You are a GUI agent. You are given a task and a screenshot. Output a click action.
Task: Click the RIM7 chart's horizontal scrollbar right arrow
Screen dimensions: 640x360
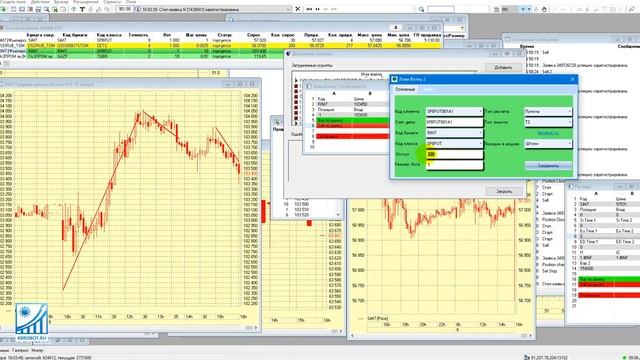click(256, 327)
